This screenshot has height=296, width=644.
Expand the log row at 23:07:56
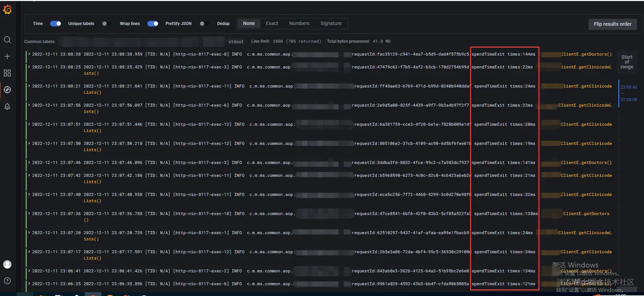click(29, 105)
